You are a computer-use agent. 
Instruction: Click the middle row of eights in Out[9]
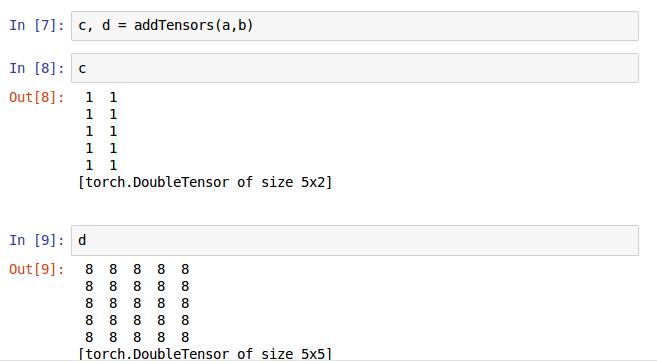(137, 303)
